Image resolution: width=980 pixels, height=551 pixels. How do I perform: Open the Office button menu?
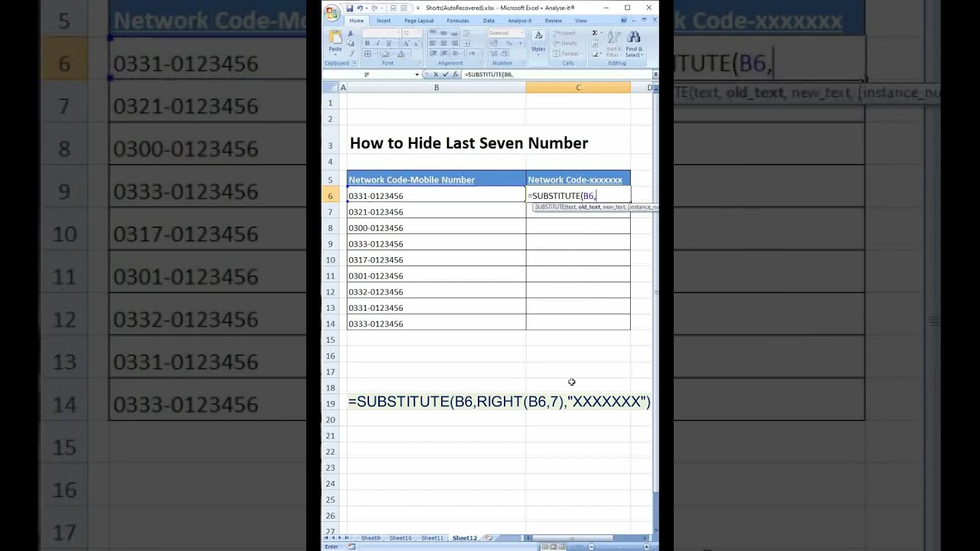[332, 12]
